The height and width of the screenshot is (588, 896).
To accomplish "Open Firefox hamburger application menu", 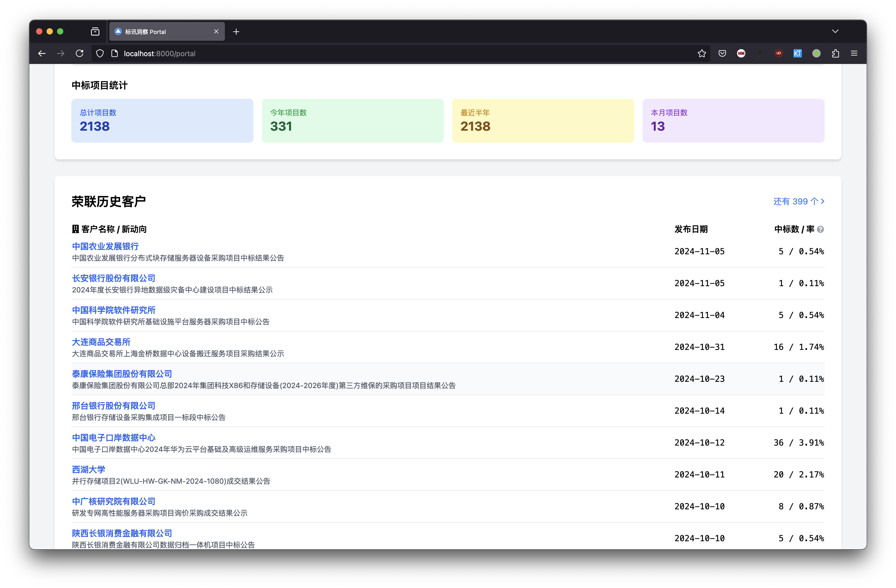I will [854, 53].
